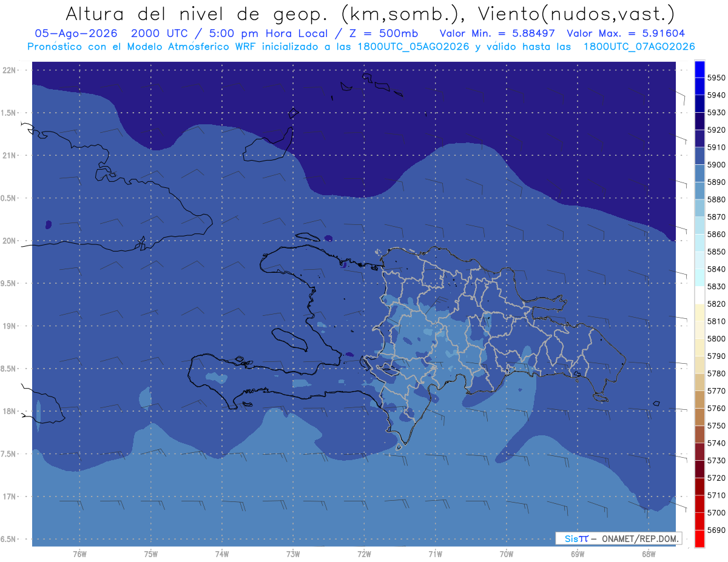Click the 68W longitude axis label

[x=649, y=554]
